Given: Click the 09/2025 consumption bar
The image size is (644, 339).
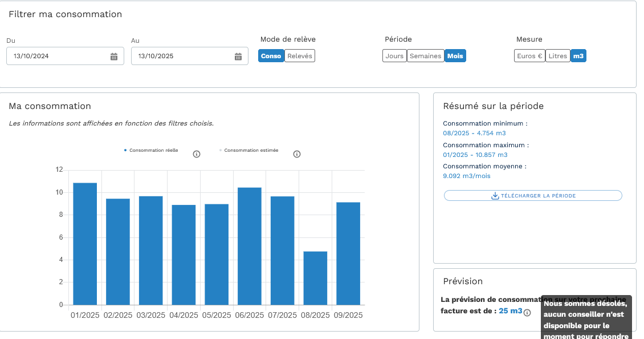Looking at the screenshot, I should tap(348, 253).
